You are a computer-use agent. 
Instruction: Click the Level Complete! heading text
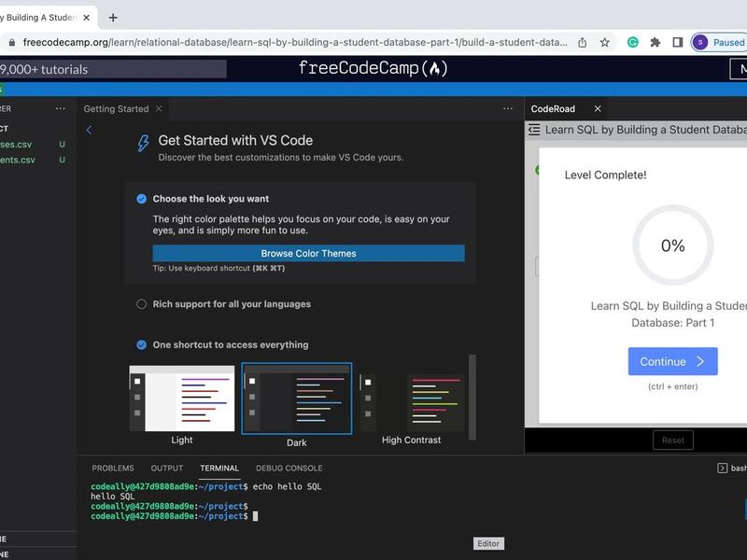tap(605, 175)
